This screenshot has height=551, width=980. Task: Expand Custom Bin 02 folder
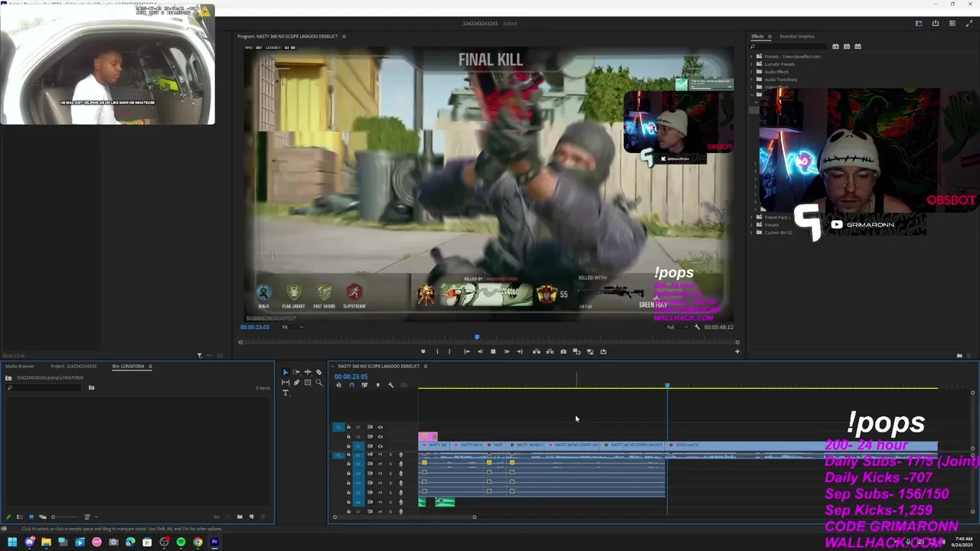click(751, 233)
